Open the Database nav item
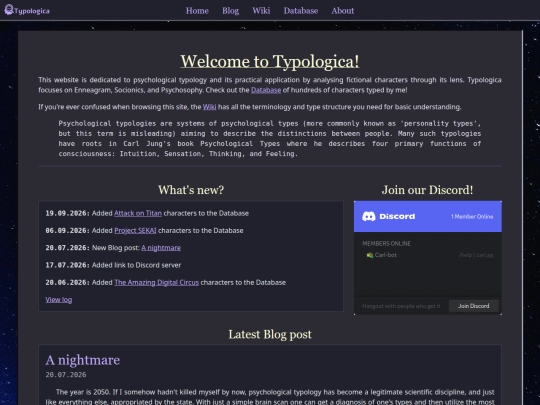540x405 pixels. [x=301, y=11]
